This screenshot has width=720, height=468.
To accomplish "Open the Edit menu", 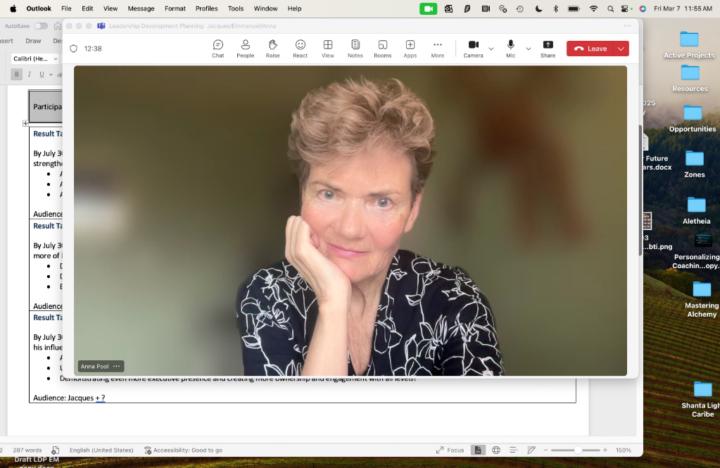I will click(87, 8).
